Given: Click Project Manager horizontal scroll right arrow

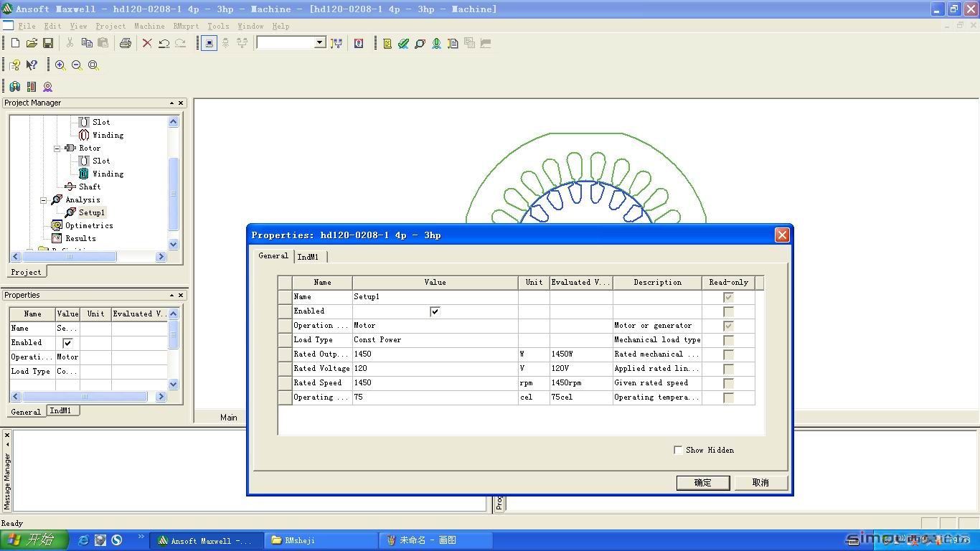Looking at the screenshot, I should point(161,256).
